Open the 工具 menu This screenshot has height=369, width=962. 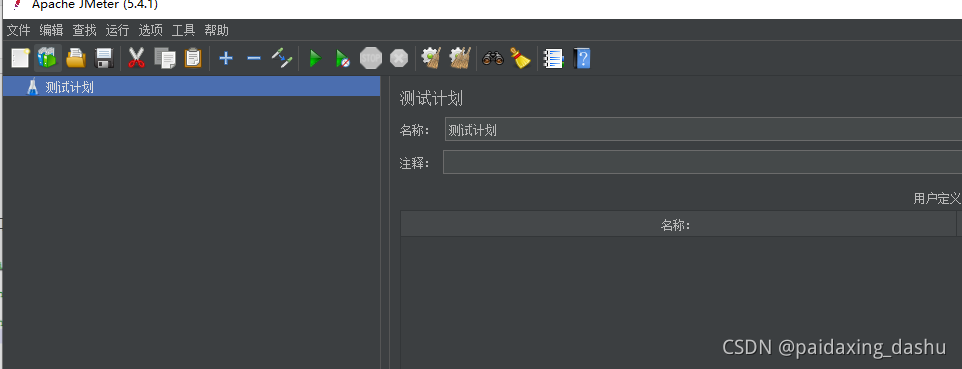[183, 30]
